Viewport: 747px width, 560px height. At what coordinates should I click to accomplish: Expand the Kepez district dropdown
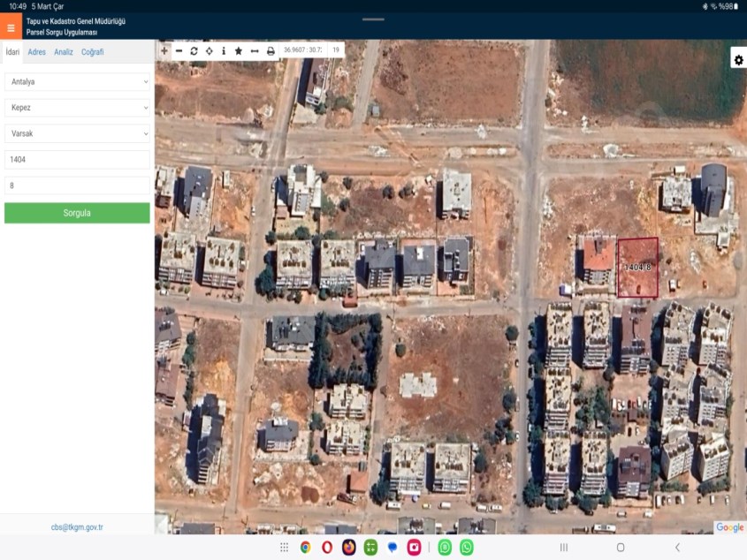pyautogui.click(x=77, y=108)
